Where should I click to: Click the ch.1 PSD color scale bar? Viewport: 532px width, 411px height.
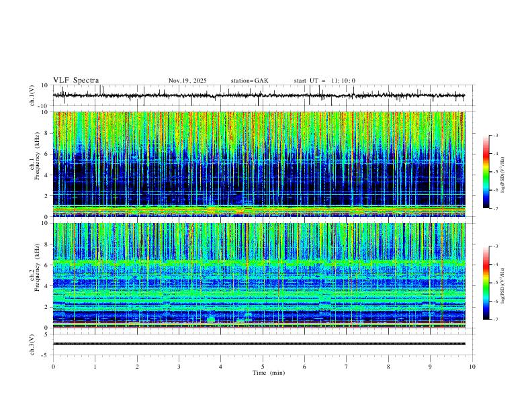[x=486, y=172]
